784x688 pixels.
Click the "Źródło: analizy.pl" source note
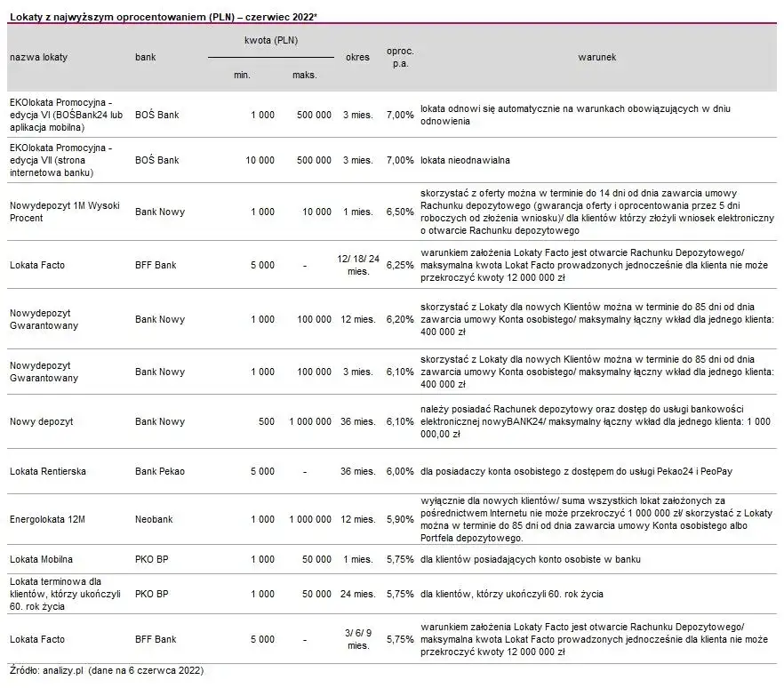click(107, 670)
